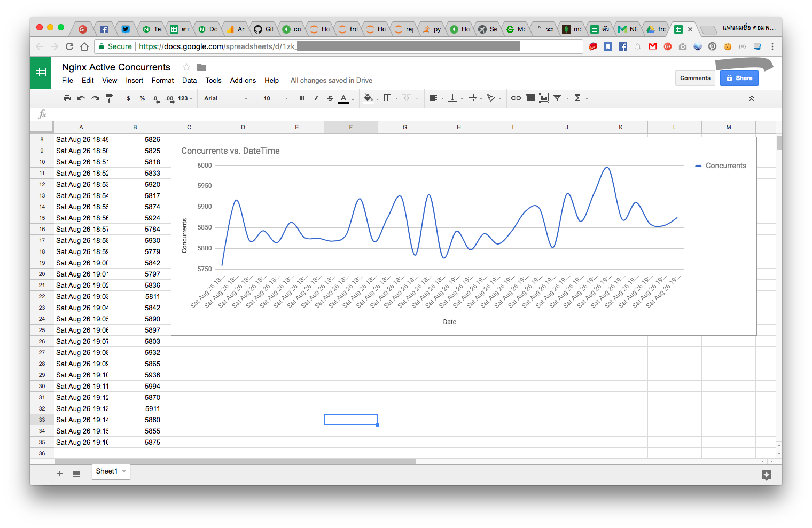Open the Explore button at bottom right

[766, 475]
